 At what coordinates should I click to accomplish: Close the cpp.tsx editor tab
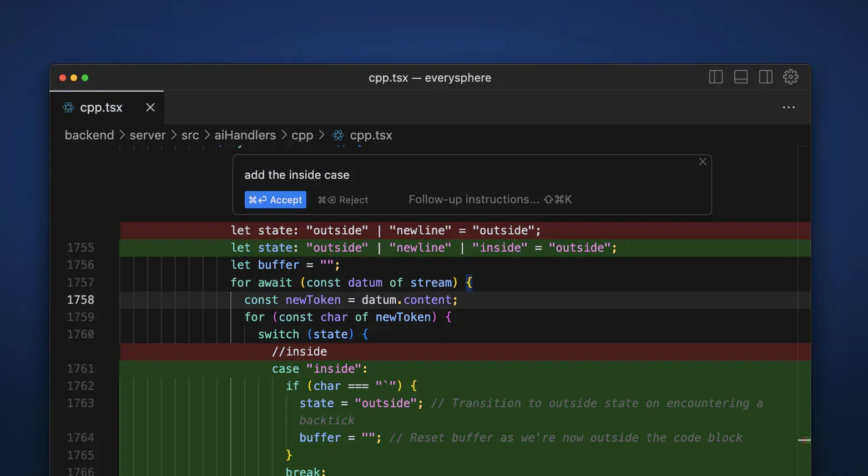tap(150, 108)
